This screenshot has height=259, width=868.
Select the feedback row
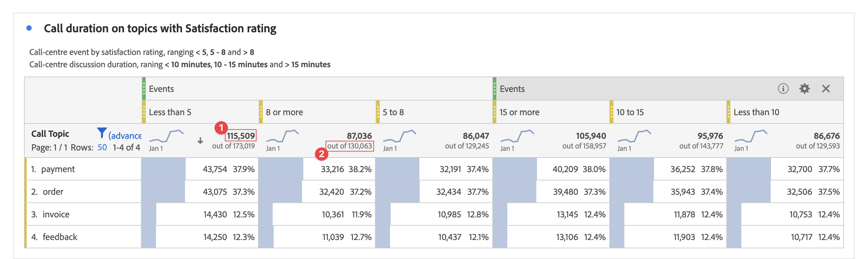tap(60, 237)
